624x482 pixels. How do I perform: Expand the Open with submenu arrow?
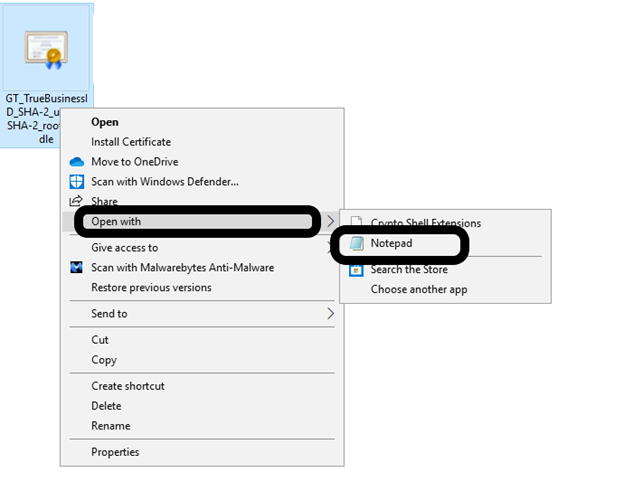click(330, 221)
